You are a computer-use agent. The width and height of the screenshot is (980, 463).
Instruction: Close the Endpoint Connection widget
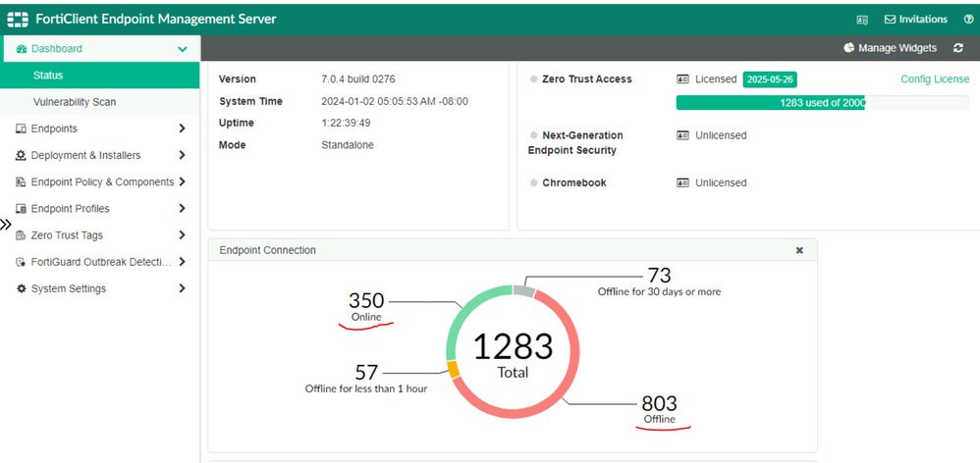pos(799,250)
